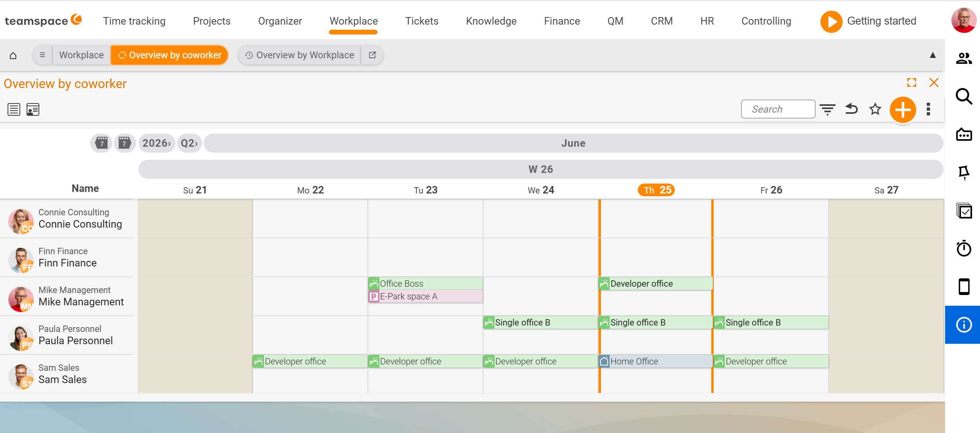Expand the 2026 year selector

pos(157,143)
